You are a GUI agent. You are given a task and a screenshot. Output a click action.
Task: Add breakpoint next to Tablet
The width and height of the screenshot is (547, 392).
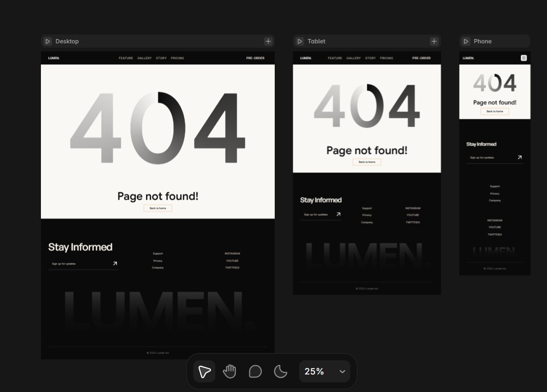pos(434,41)
